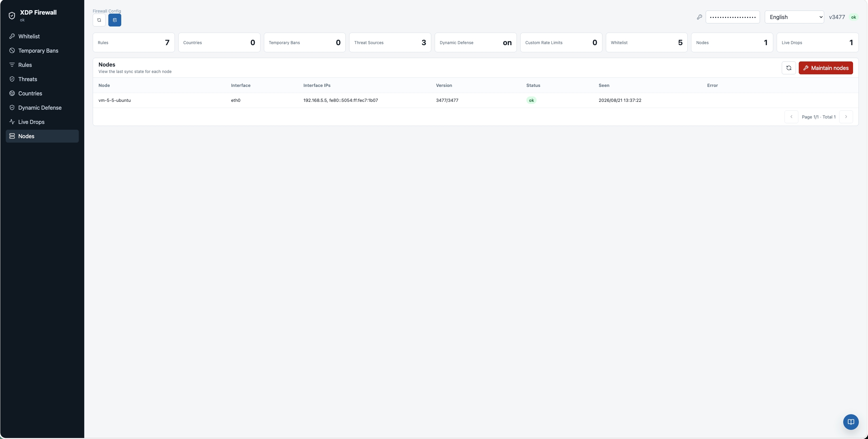Click the Status column header
Image resolution: width=868 pixels, height=439 pixels.
(533, 85)
